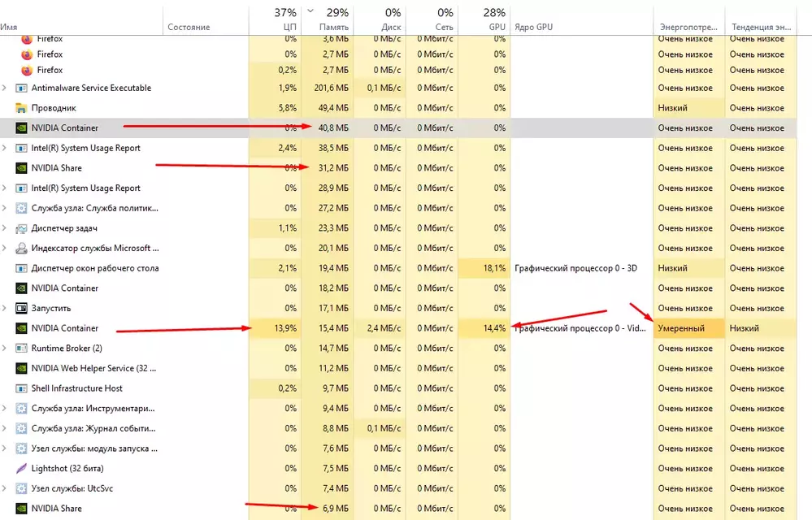Click the Диспетчер окон рабочего стола icon
The height and width of the screenshot is (520, 812).
point(21,269)
